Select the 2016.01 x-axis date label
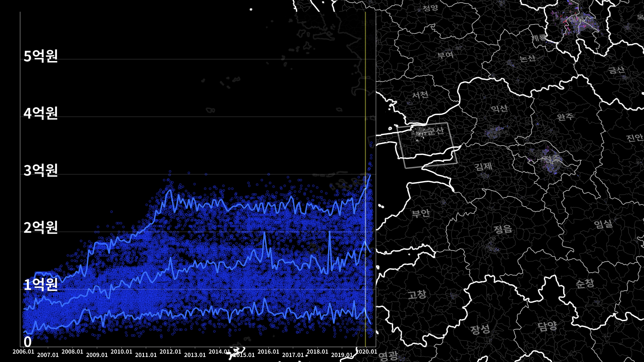The height and width of the screenshot is (362, 644). (268, 352)
